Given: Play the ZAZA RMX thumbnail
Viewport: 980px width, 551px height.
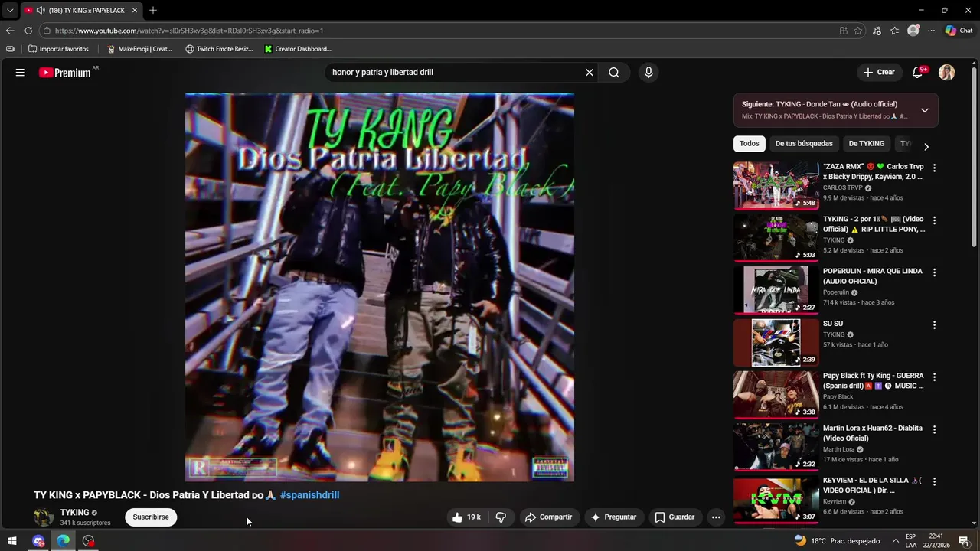Looking at the screenshot, I should tap(776, 185).
